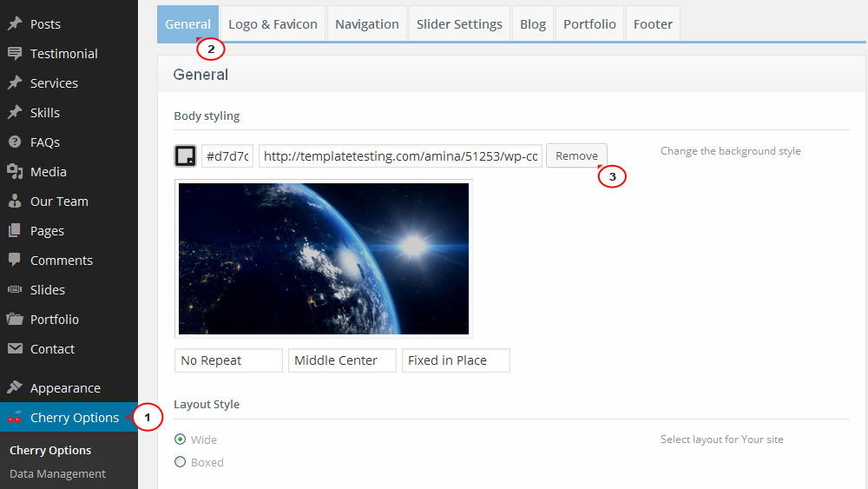Click the Portfolio folder icon
The width and height of the screenshot is (868, 489).
point(15,320)
